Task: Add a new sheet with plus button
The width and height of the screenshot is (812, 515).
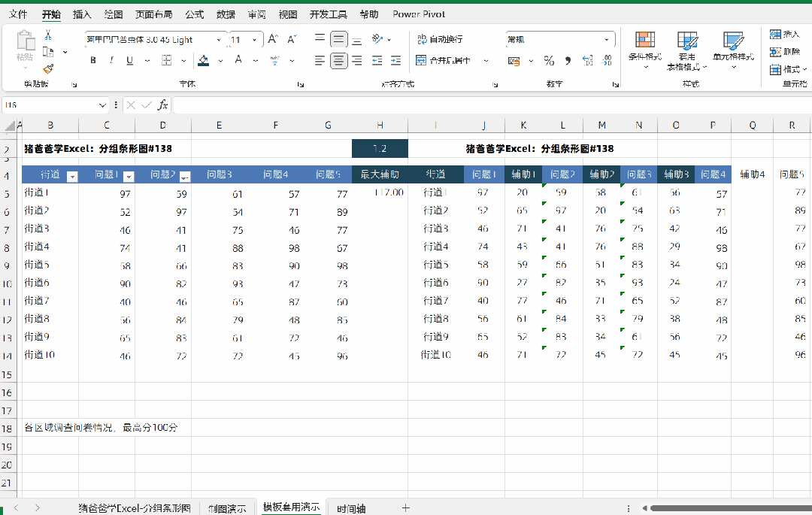Action: pyautogui.click(x=405, y=508)
